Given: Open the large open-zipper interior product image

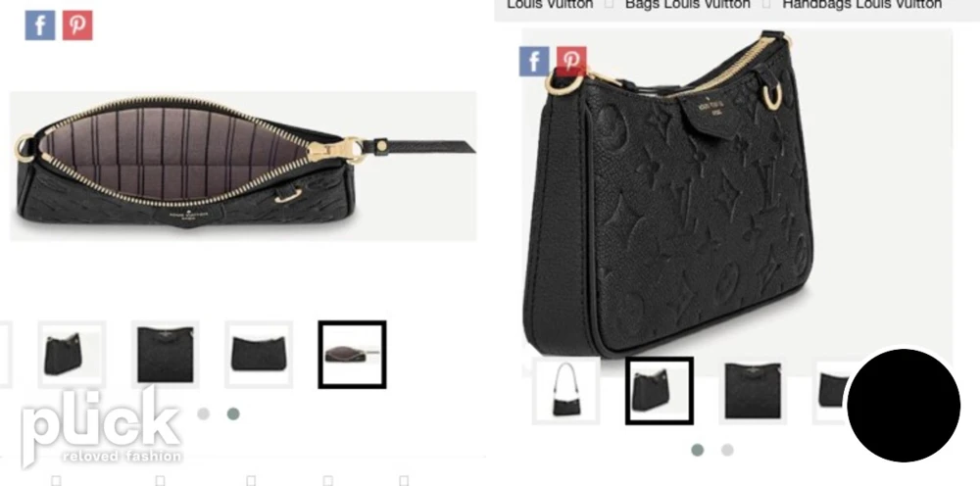Looking at the screenshot, I should tap(243, 166).
